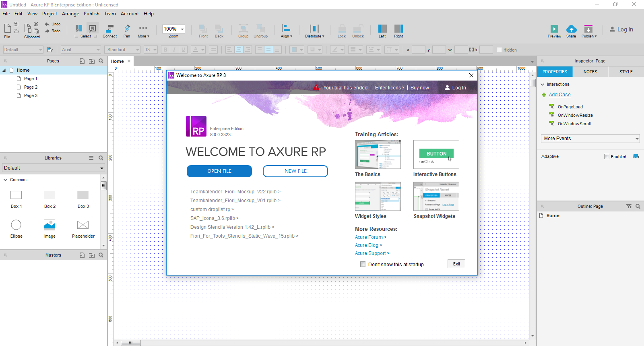This screenshot has height=346, width=644.
Task: Click Add Folder icon in Pages panel
Action: click(x=92, y=61)
